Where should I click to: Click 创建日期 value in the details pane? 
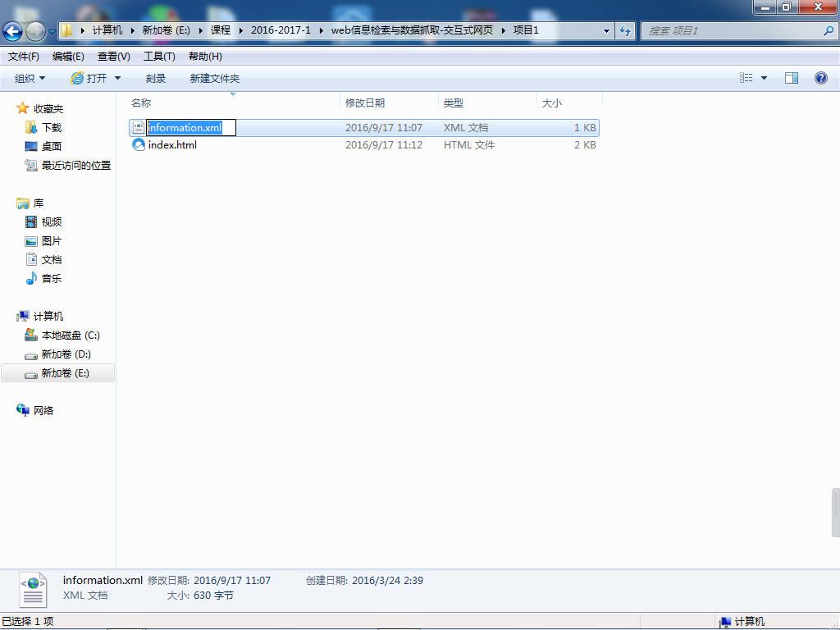click(387, 581)
